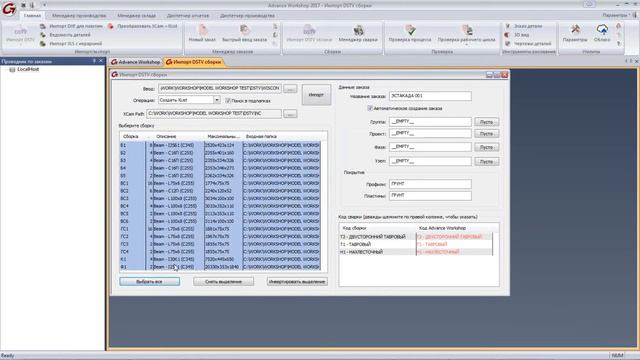Click the Профили coating input field

430,184
